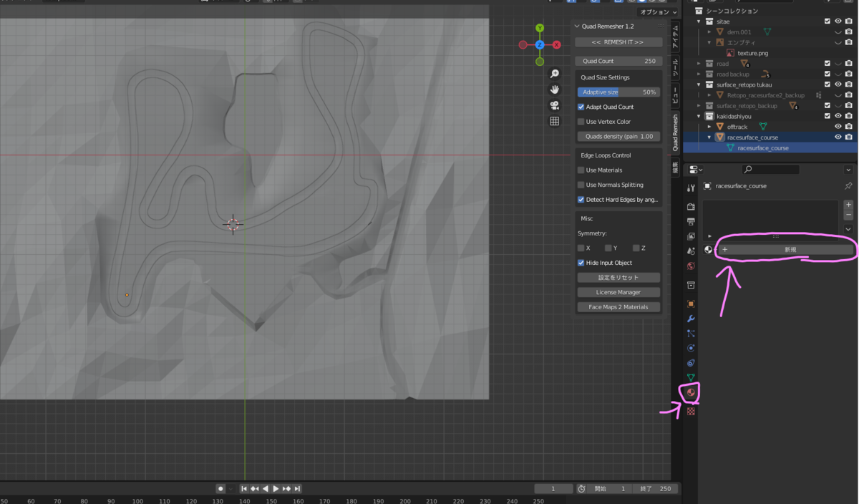Enable Z symmetry checkbox
Viewport: 859px width, 504px height.
click(x=636, y=248)
